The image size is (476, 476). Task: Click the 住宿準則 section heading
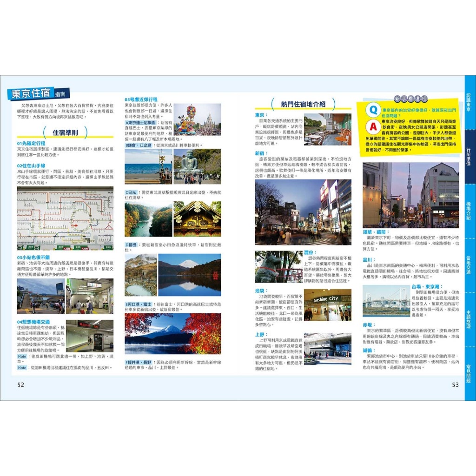65,132
